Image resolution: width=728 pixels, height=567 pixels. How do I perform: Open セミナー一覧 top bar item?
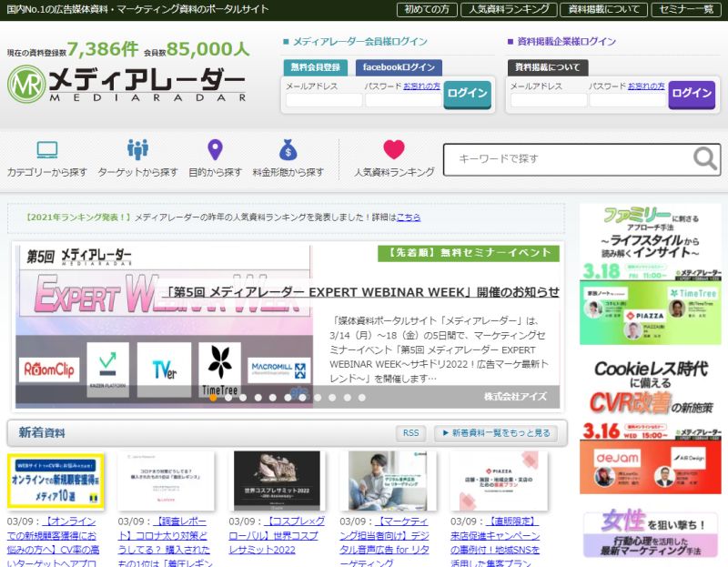(686, 9)
